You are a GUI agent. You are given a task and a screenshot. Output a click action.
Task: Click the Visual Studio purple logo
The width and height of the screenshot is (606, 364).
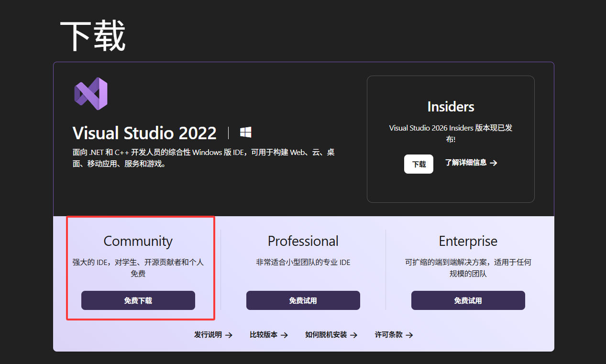91,94
